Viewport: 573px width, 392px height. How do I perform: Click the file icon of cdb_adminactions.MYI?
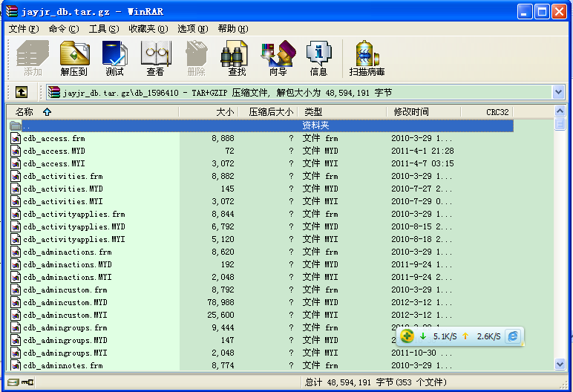pyautogui.click(x=16, y=278)
